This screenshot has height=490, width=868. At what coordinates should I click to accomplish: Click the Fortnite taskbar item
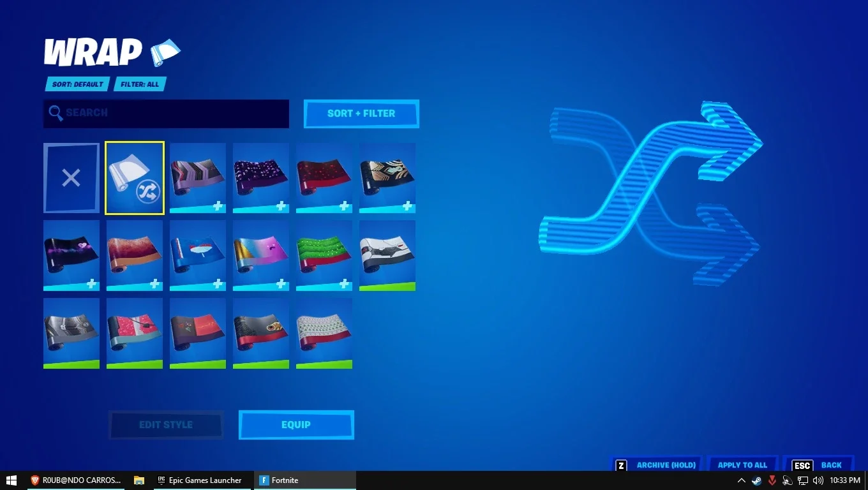pos(304,480)
